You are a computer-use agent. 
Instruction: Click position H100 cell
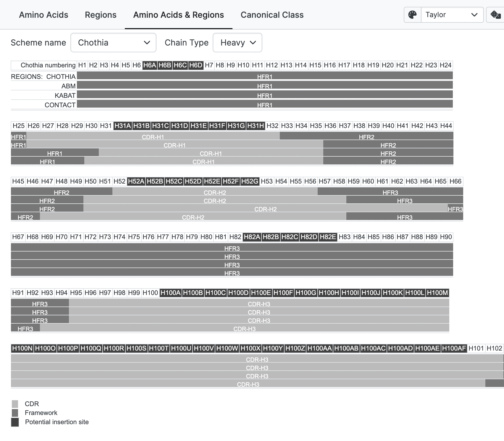click(150, 293)
